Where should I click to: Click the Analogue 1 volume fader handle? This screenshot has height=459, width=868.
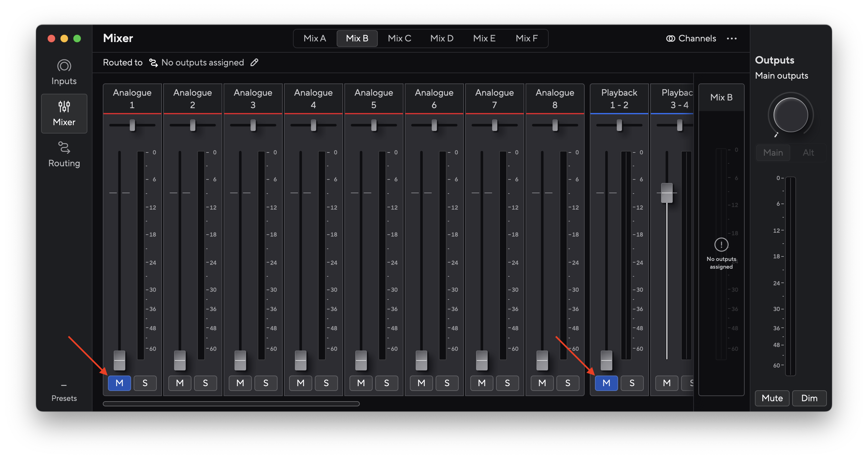coord(119,360)
